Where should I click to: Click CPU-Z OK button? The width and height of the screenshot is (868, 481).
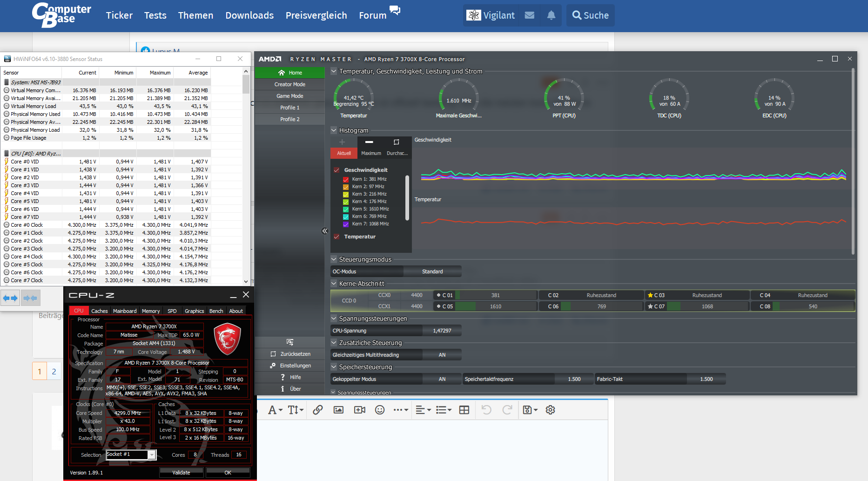coord(228,473)
